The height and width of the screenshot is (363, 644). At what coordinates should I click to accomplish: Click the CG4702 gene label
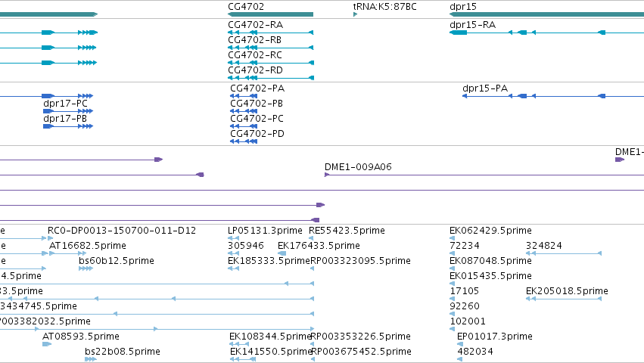(x=246, y=7)
